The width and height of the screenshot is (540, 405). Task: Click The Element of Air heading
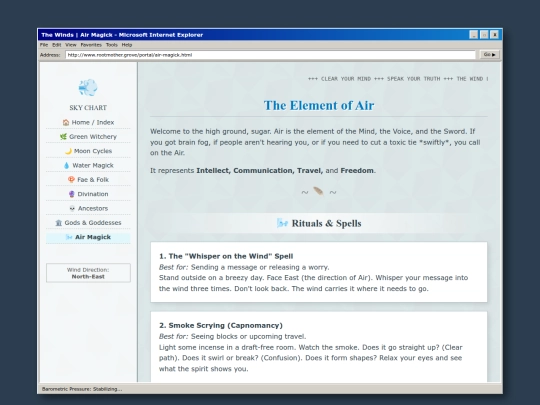[319, 105]
